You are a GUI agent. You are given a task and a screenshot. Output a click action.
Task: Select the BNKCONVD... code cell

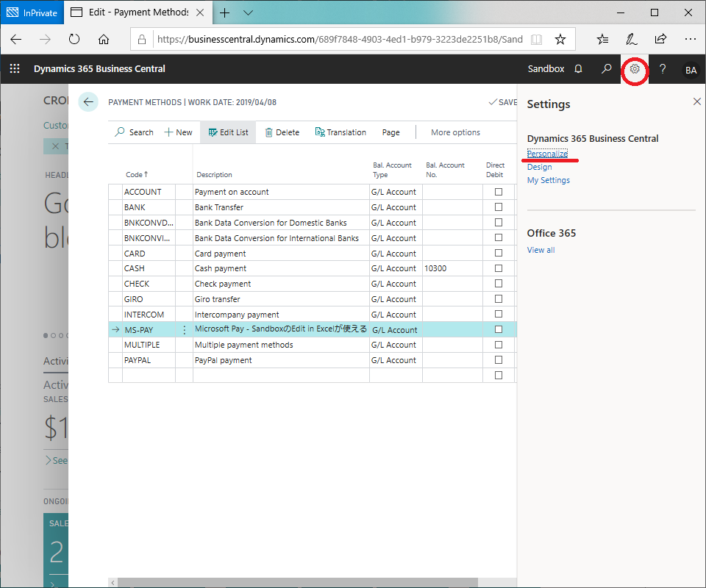[x=149, y=223]
